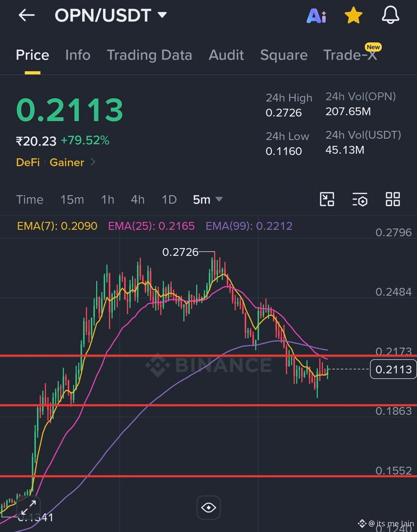This screenshot has width=417, height=532.
Task: Tap the 0.2484 axis price label
Action: (x=394, y=292)
